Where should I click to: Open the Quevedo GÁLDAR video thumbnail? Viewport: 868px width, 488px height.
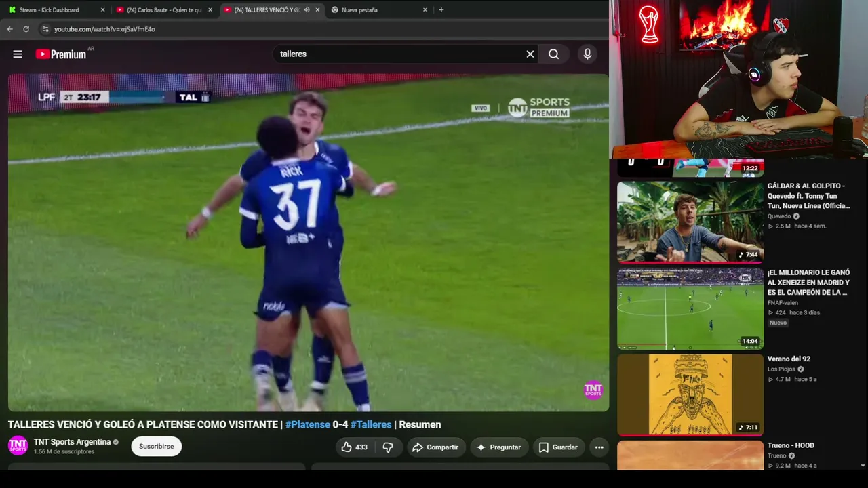point(690,222)
